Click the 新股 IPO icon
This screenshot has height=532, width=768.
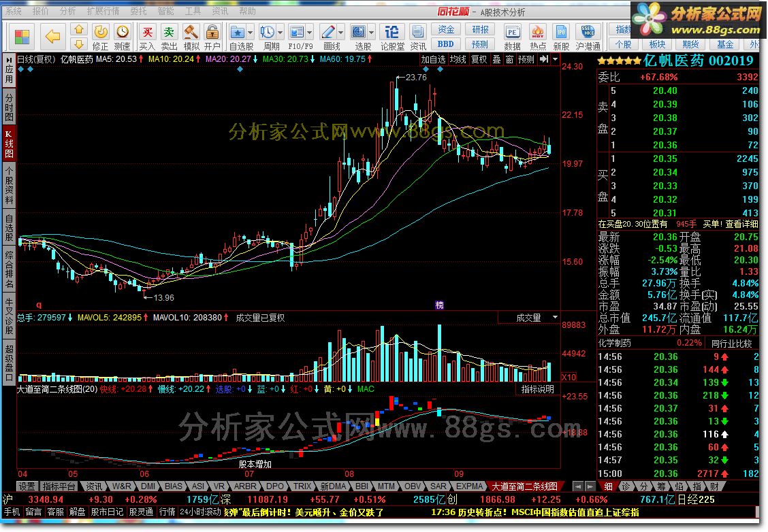click(x=561, y=32)
